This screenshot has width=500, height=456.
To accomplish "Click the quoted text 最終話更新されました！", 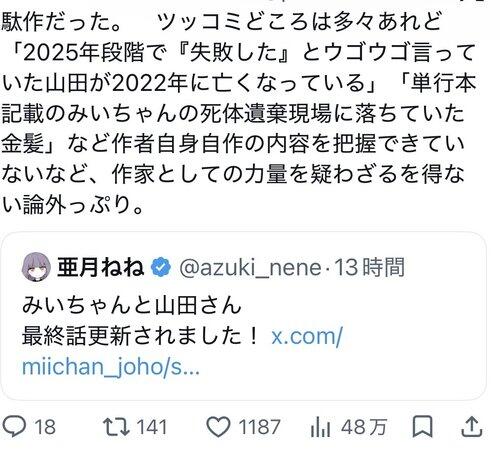I will click(x=140, y=336).
